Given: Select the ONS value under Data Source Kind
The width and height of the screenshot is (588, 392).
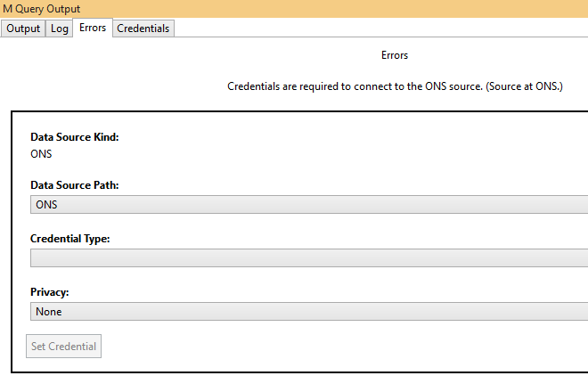Looking at the screenshot, I should [41, 153].
